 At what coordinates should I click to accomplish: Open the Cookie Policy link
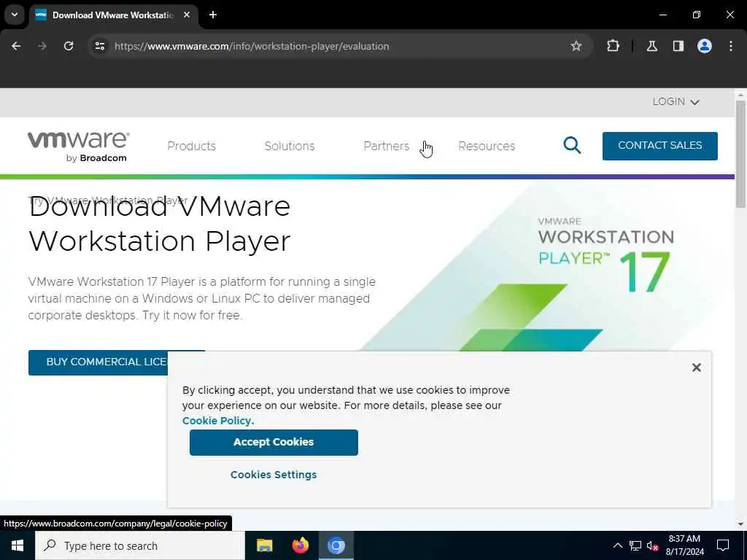point(218,421)
